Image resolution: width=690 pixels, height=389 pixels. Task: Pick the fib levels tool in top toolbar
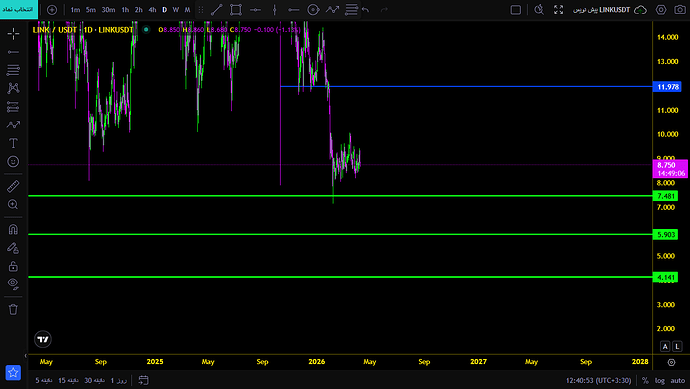pyautogui.click(x=351, y=10)
